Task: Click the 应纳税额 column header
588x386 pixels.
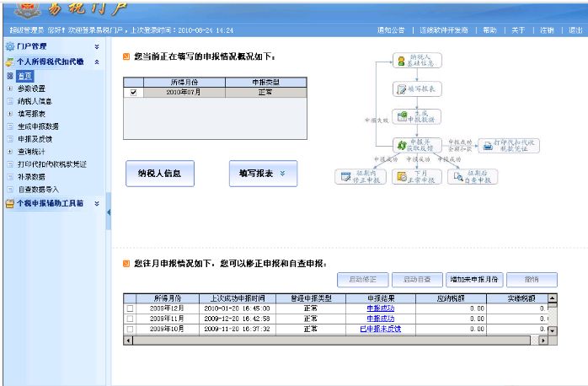Action: [x=452, y=298]
